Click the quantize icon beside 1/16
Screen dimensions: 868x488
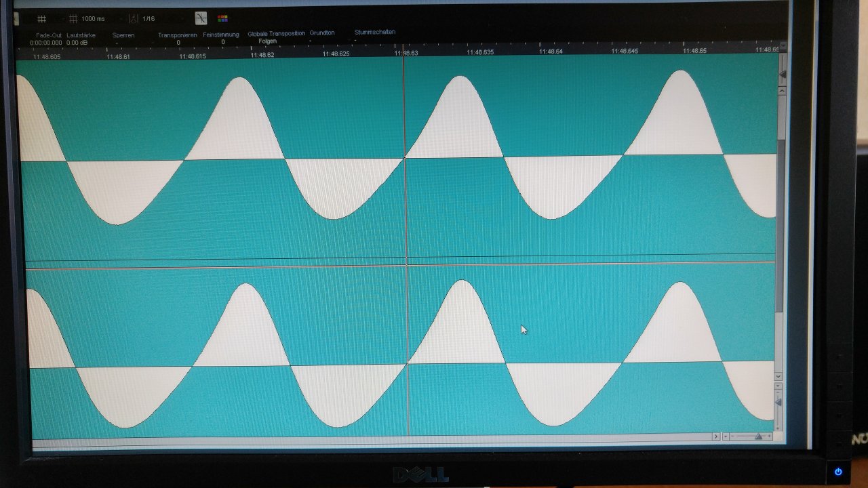(134, 19)
